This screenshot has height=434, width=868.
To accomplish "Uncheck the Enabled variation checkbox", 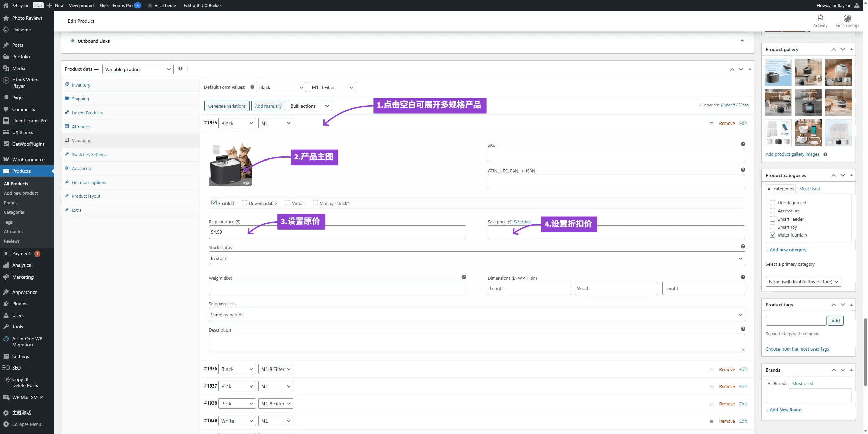I will [x=214, y=203].
